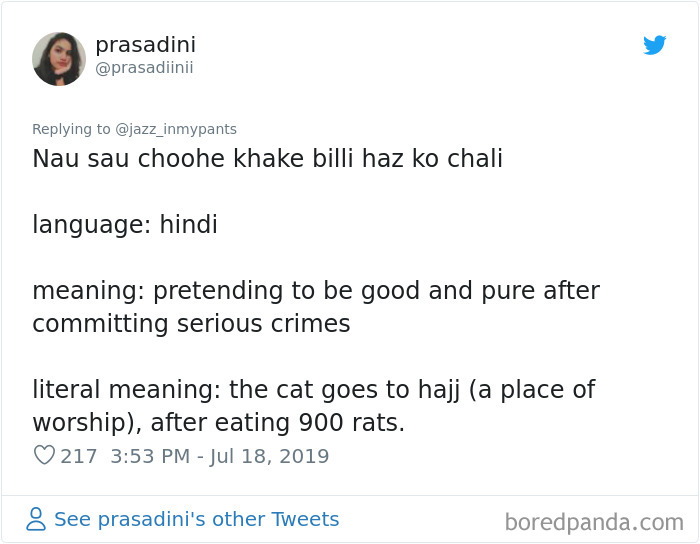Click the Twitter bird logo

(x=654, y=45)
